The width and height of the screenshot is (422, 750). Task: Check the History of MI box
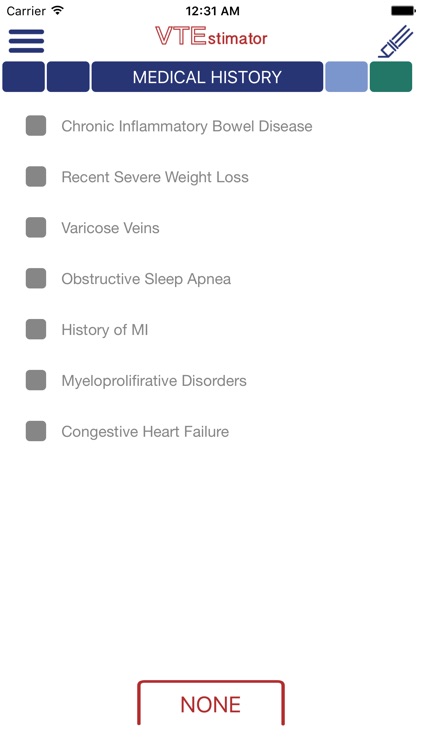pyautogui.click(x=36, y=329)
